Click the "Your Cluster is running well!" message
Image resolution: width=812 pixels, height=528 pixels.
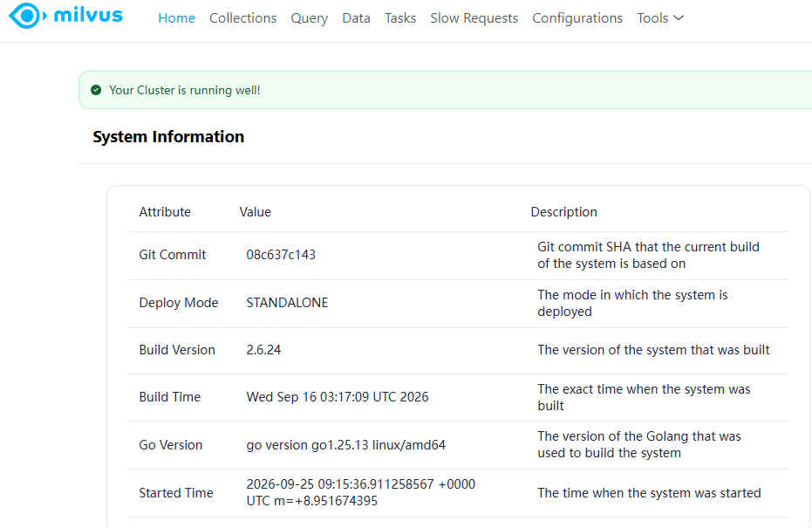tap(184, 90)
